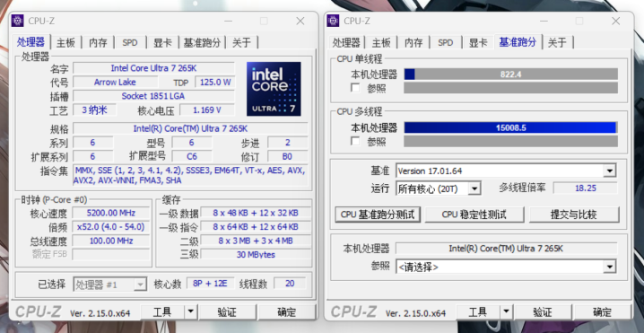Click the CPU-Z app icon in right window title bar

point(333,21)
